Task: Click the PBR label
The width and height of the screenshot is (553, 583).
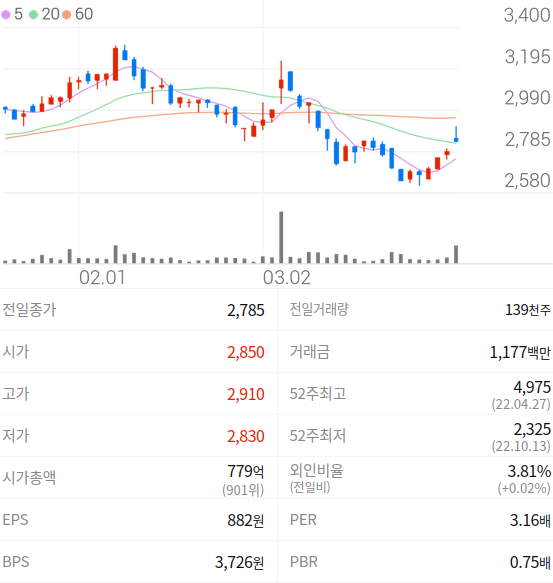Action: pos(303,562)
